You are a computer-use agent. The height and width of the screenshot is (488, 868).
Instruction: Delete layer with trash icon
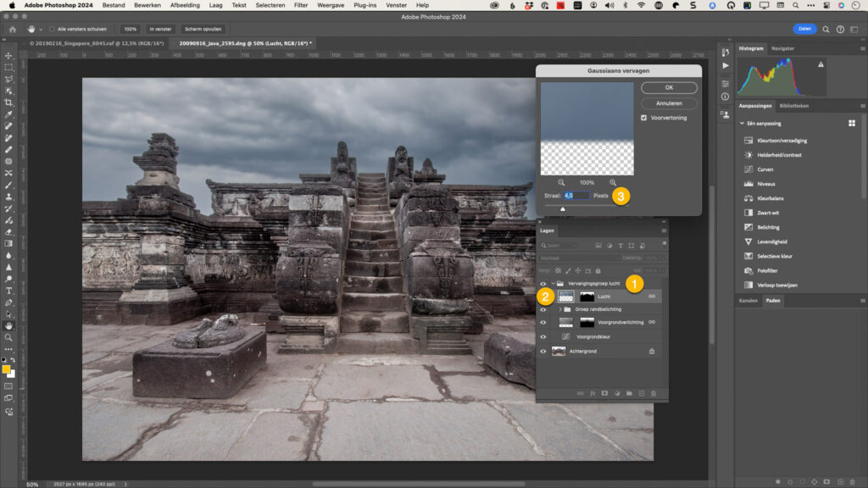click(x=654, y=393)
